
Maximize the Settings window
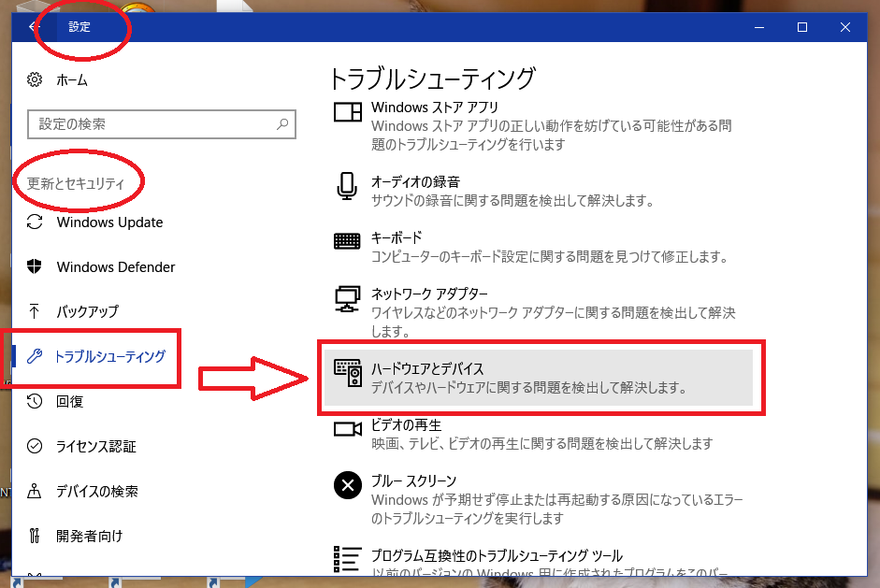(802, 27)
